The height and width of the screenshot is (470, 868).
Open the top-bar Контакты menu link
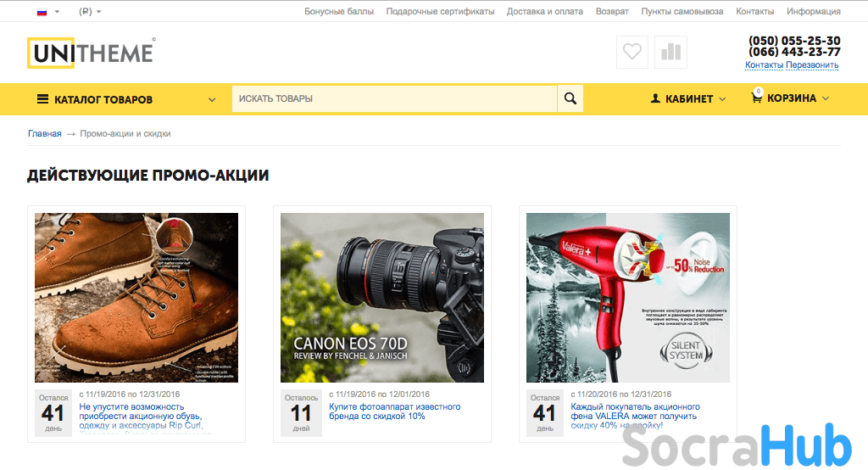(x=754, y=11)
